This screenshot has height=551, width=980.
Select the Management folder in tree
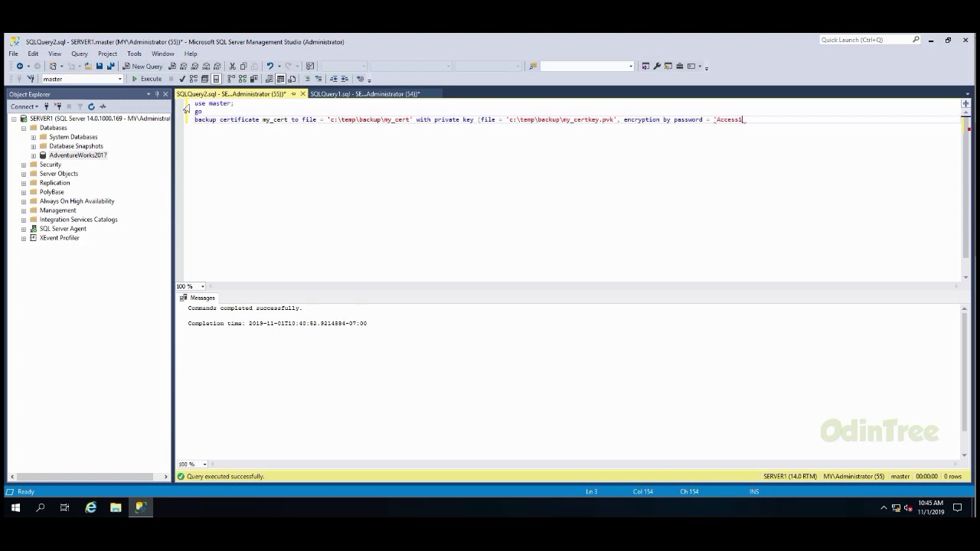pyautogui.click(x=57, y=210)
